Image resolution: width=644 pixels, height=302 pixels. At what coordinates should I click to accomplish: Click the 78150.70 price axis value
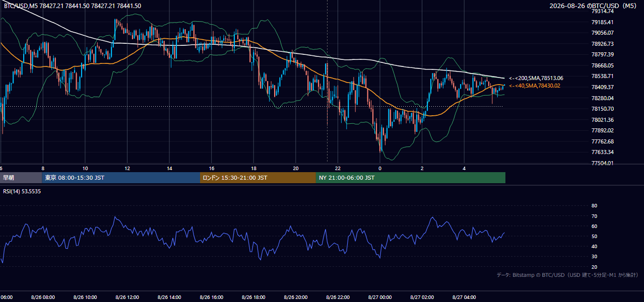(x=603, y=109)
